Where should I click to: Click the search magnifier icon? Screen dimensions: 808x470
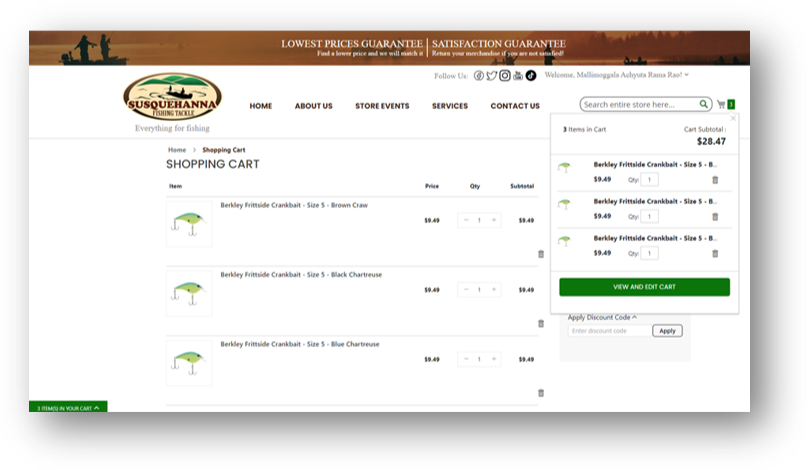(x=704, y=104)
